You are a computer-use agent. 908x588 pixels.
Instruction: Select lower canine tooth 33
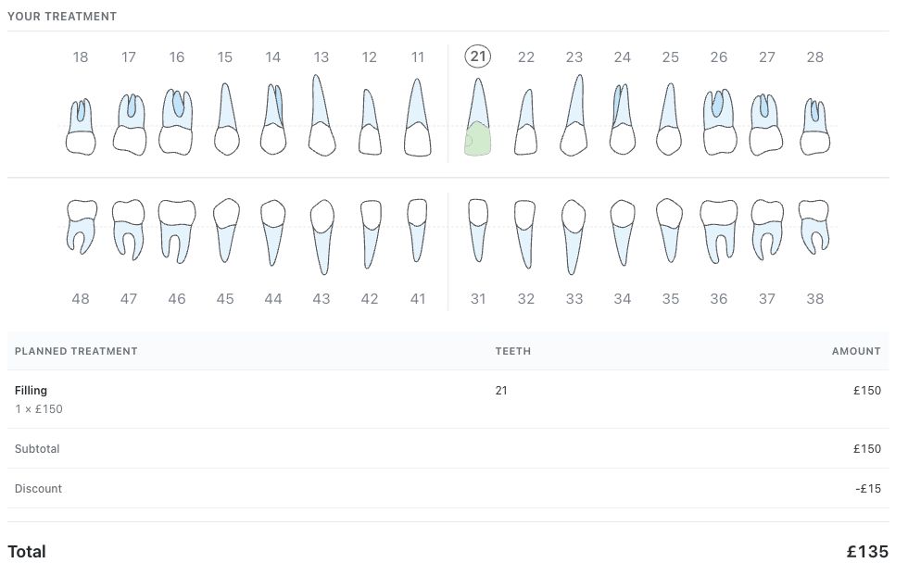(x=574, y=237)
